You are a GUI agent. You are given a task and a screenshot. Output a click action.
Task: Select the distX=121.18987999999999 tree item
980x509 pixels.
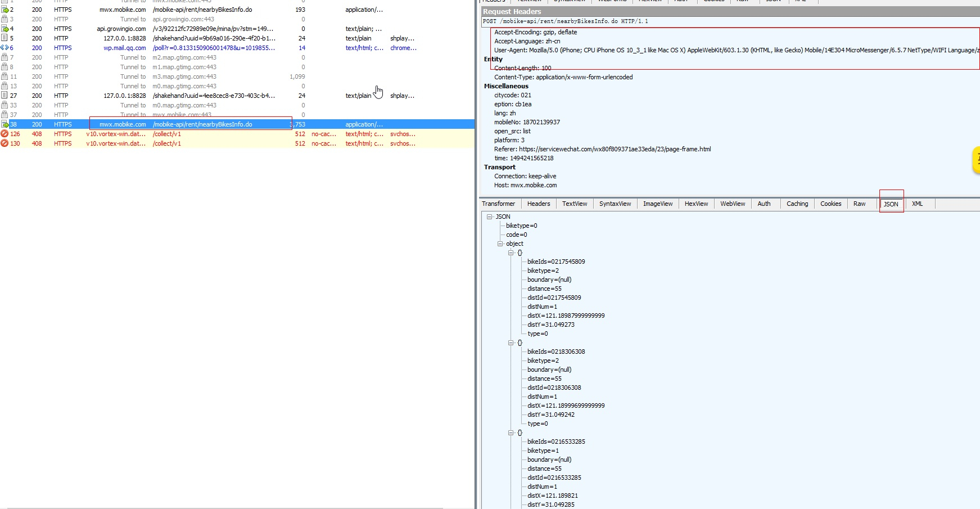click(566, 316)
